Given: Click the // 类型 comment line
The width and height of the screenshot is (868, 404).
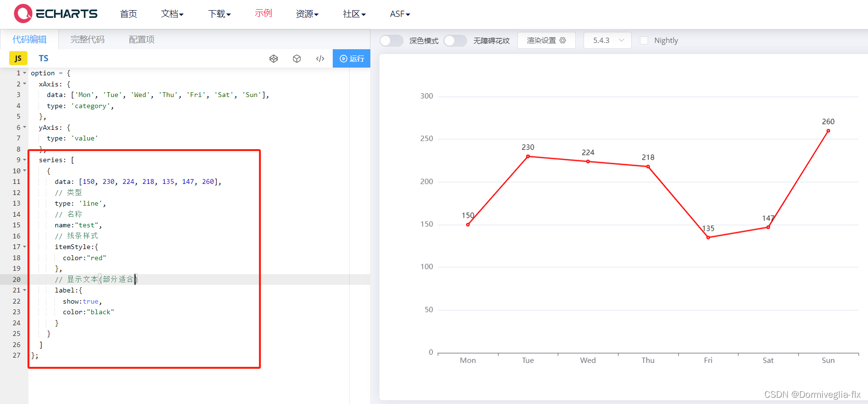Looking at the screenshot, I should [x=68, y=192].
